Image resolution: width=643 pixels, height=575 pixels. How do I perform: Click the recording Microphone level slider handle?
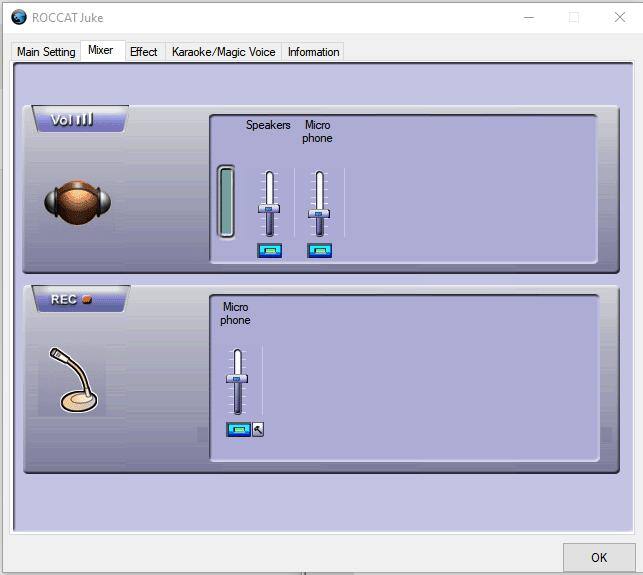pos(237,379)
